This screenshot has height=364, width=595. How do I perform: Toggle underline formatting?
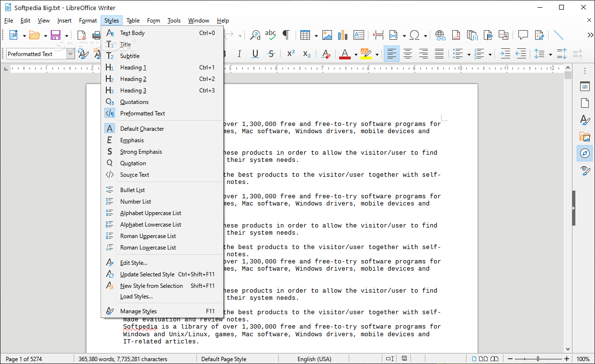[255, 54]
